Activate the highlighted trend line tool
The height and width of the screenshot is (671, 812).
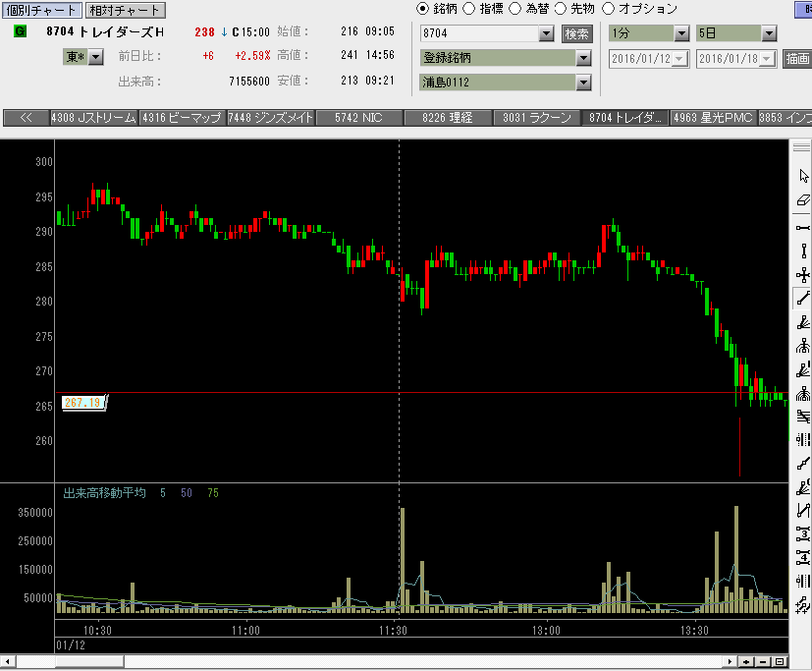(x=803, y=299)
